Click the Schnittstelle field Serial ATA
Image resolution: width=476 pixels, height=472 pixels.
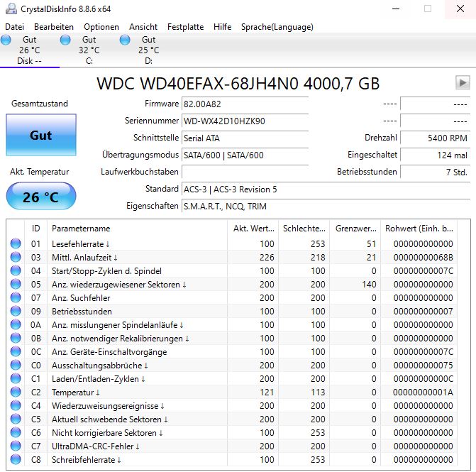(245, 138)
